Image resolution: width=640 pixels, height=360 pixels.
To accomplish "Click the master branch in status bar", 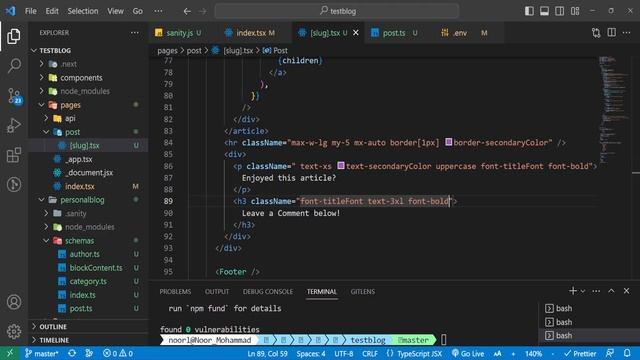I will (x=42, y=353).
